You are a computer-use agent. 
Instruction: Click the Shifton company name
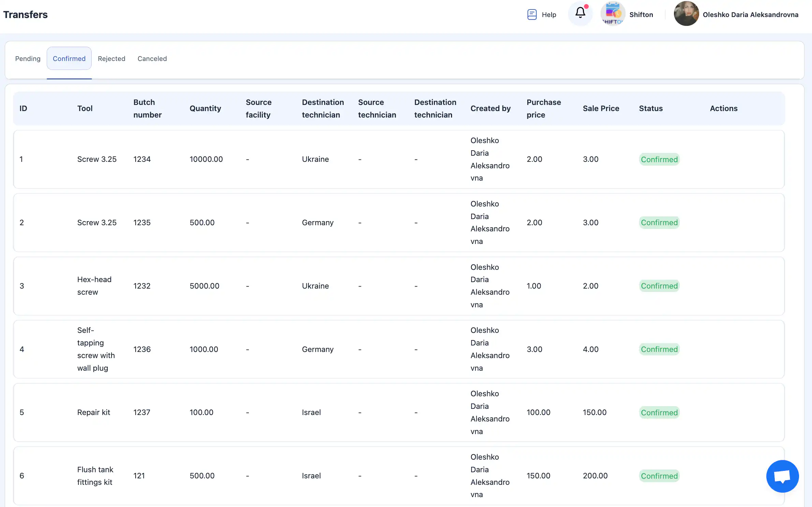[641, 15]
